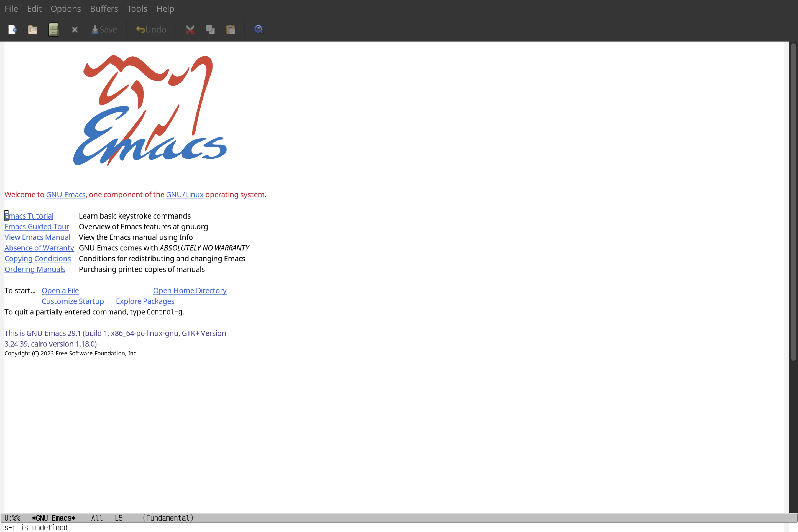Screen dimensions: 798x532
Task: Click the New File icon in toolbar
Action: click(x=12, y=29)
